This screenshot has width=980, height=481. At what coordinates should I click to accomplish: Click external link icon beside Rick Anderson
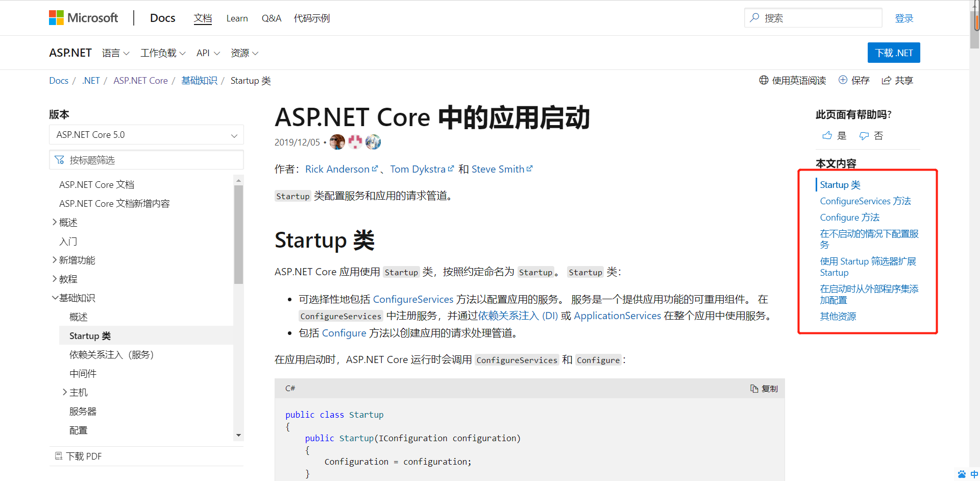point(375,169)
